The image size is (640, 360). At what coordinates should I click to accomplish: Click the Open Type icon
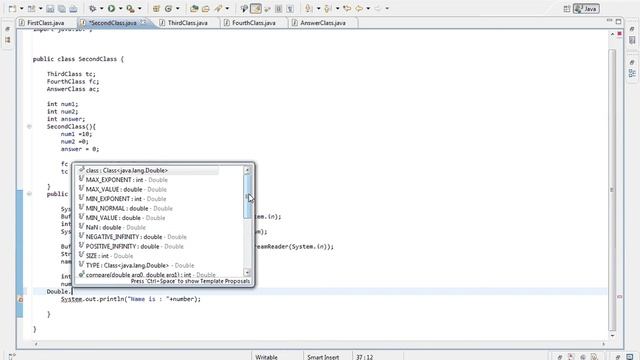(x=194, y=8)
